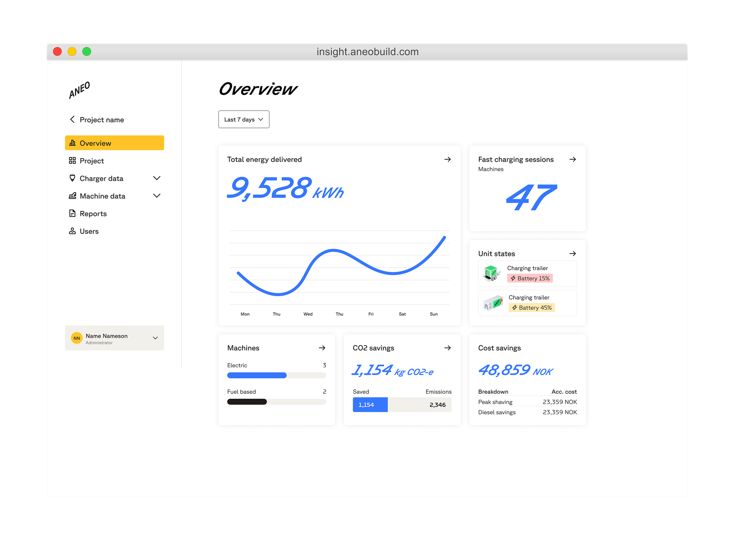This screenshot has height=560, width=735.
Task: Expand the Name Nameson account menu
Action: 155,338
